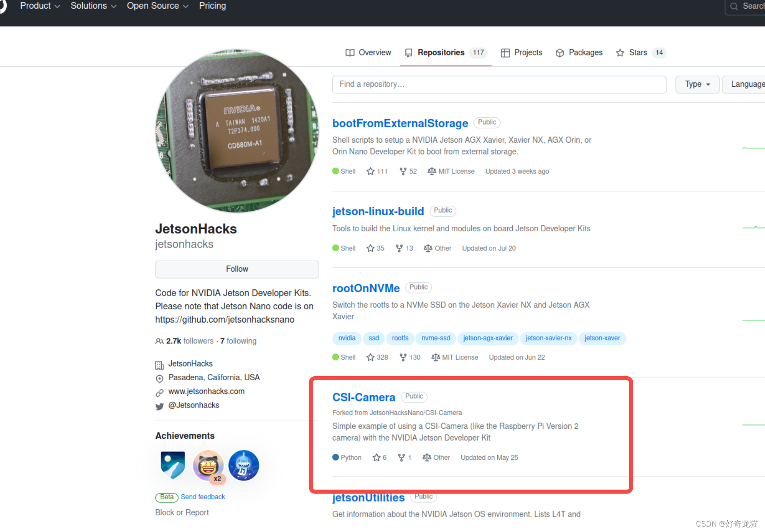Viewport: 765px width, 532px height.
Task: Open the jetsonUtilities repository
Action: (x=368, y=497)
